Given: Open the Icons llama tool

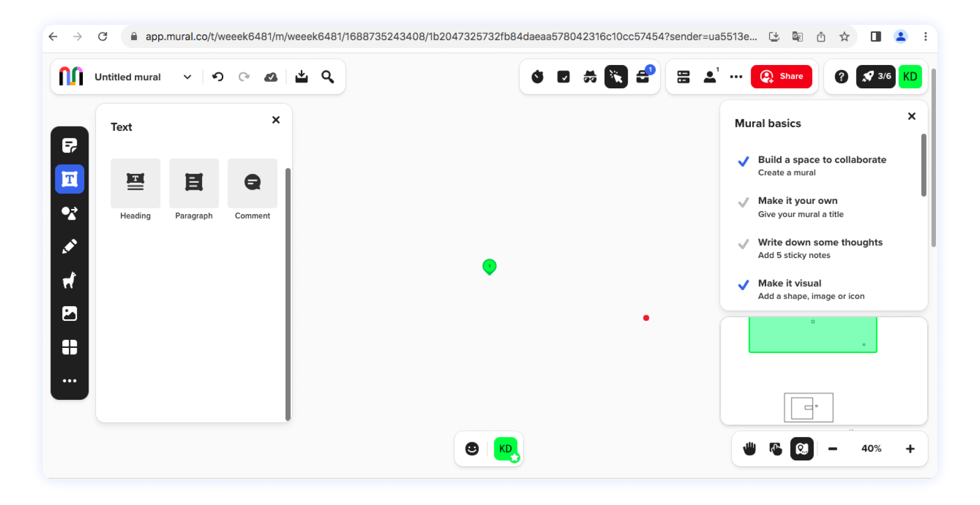Looking at the screenshot, I should pos(69,280).
